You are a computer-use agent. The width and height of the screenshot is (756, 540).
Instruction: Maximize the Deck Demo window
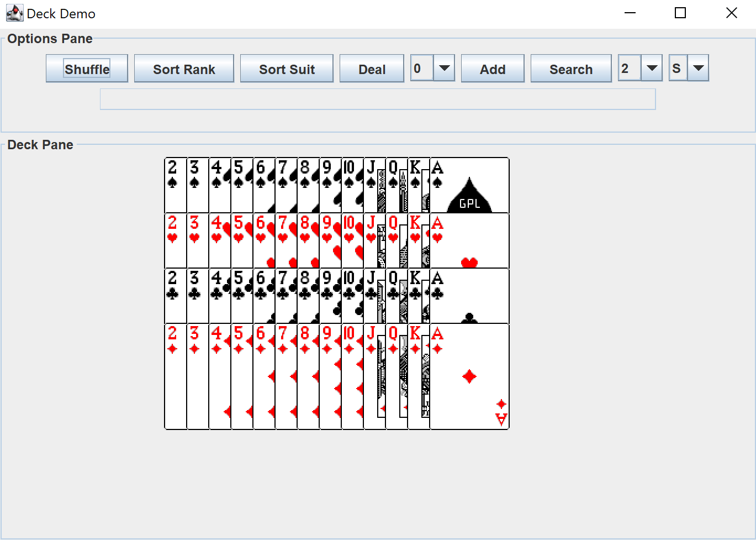tap(680, 13)
